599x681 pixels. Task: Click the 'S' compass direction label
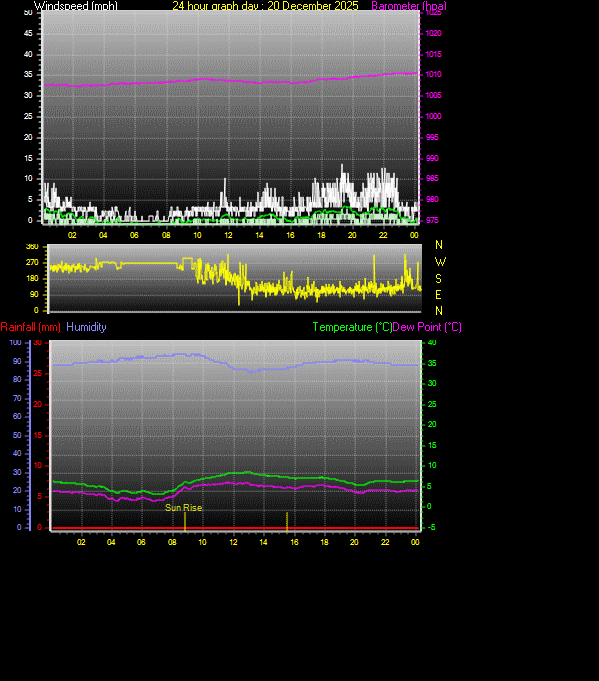click(438, 278)
